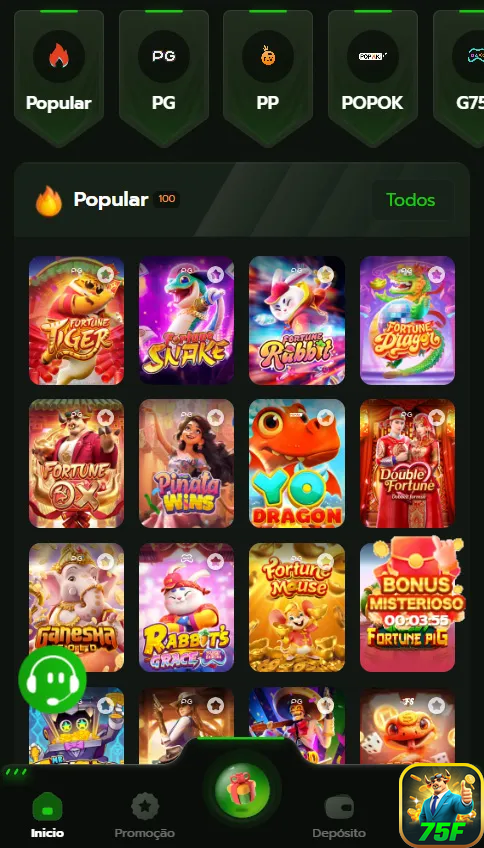Screen dimensions: 484x848
Task: Go to Inicio home tab
Action: [x=47, y=815]
